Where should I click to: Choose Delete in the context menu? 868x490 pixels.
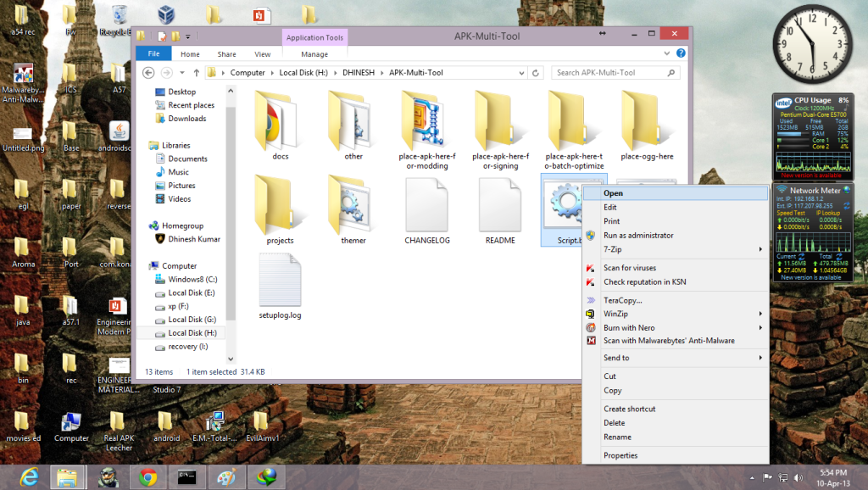point(676,422)
